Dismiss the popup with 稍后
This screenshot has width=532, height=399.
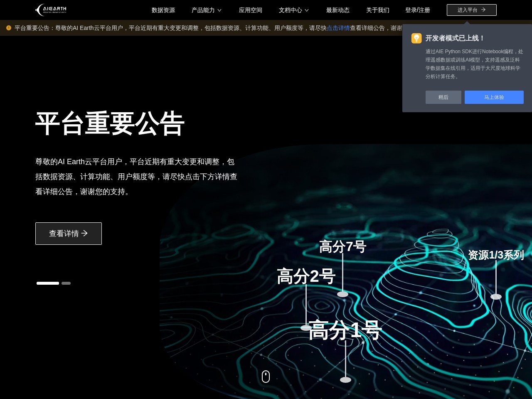[443, 97]
